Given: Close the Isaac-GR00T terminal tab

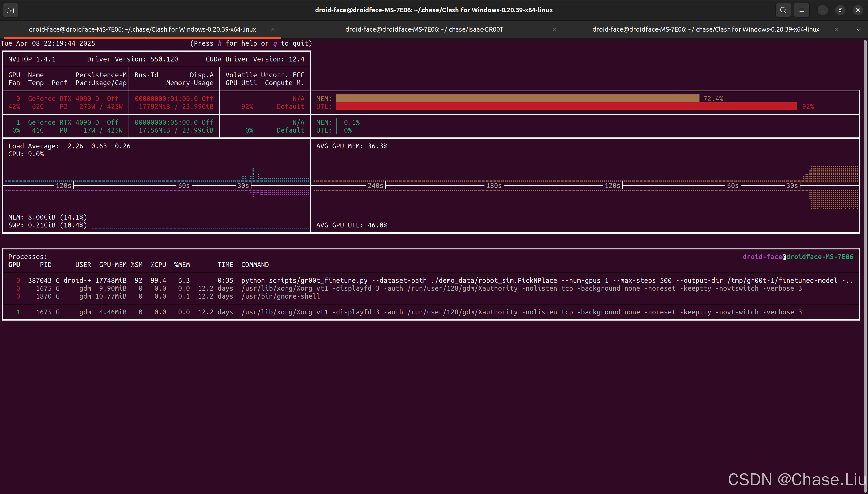Looking at the screenshot, I should pyautogui.click(x=555, y=29).
